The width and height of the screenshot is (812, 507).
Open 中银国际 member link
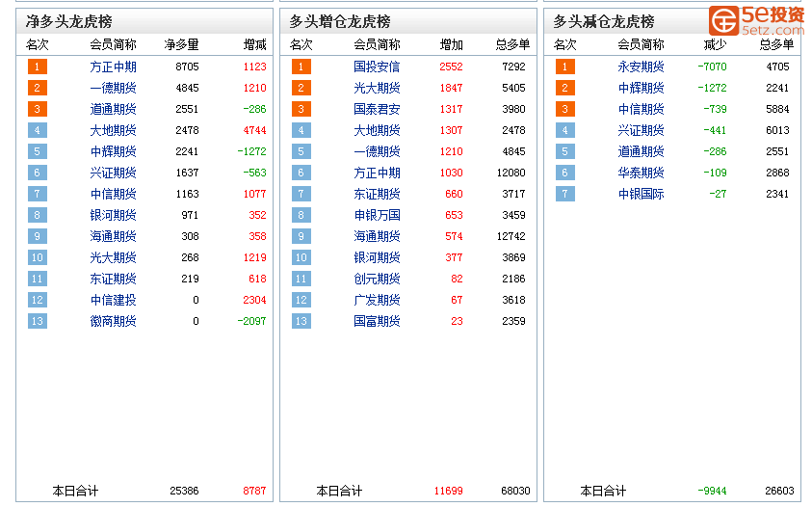click(642, 194)
